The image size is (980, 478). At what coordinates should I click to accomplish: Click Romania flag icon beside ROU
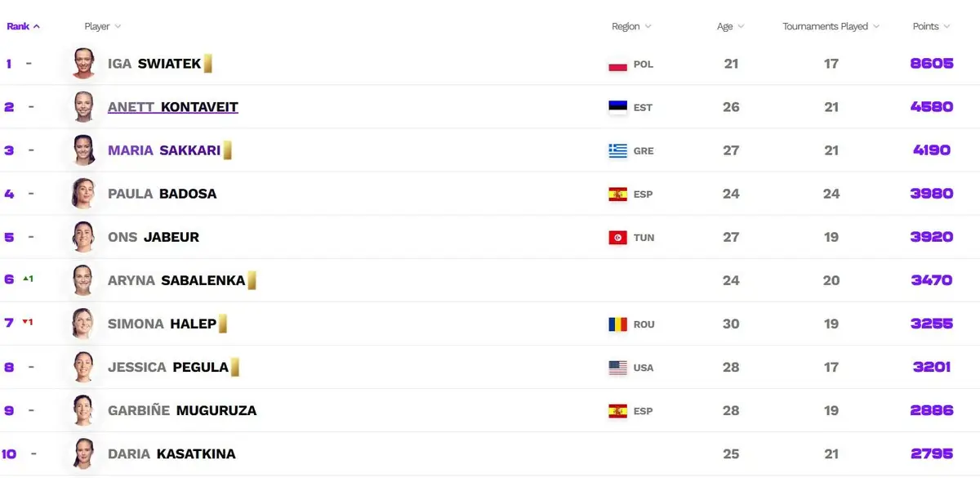click(x=617, y=324)
